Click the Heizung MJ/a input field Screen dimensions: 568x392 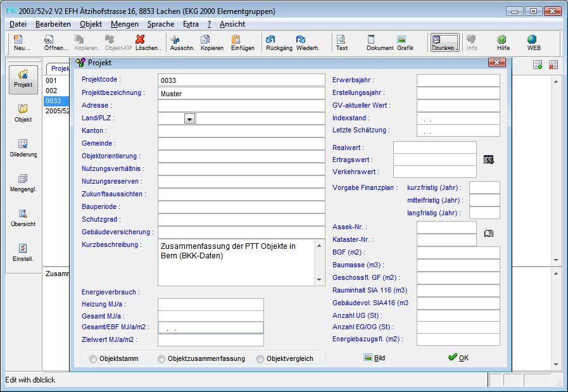pos(211,305)
